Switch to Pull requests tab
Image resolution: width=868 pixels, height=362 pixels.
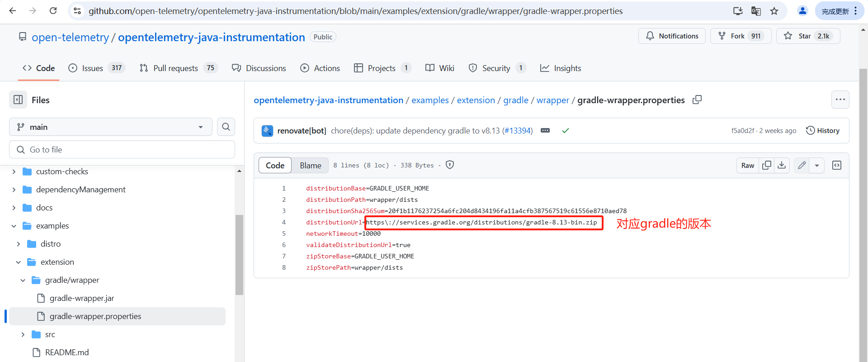179,68
